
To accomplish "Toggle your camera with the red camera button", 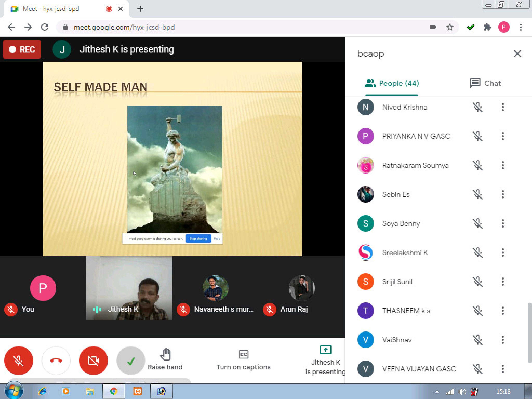I will click(94, 361).
